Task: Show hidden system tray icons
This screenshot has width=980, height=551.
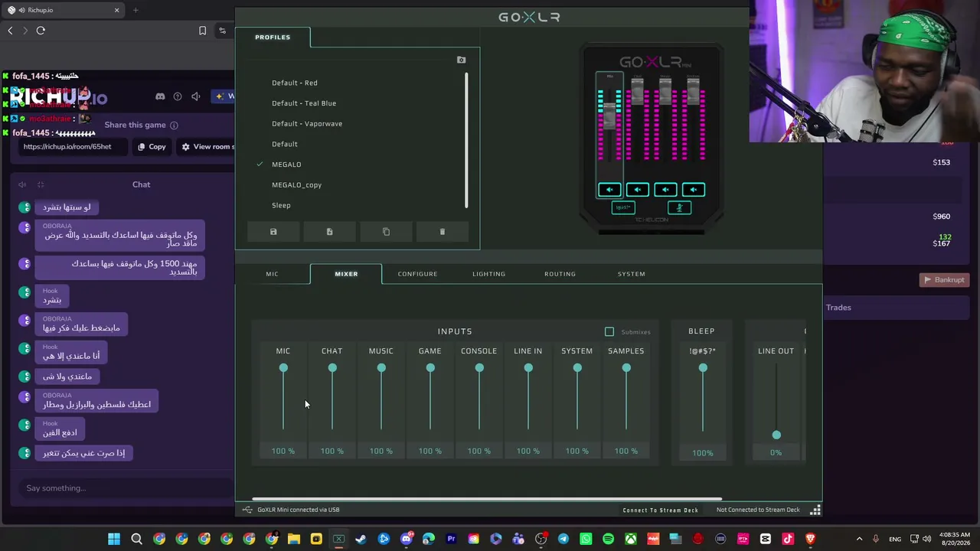Action: (x=859, y=540)
